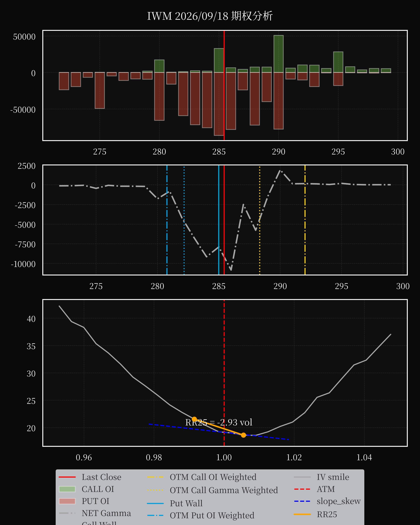Click the chart title IWM 2026/09/18 期权分析
This screenshot has height=525, width=420.
(x=210, y=16)
